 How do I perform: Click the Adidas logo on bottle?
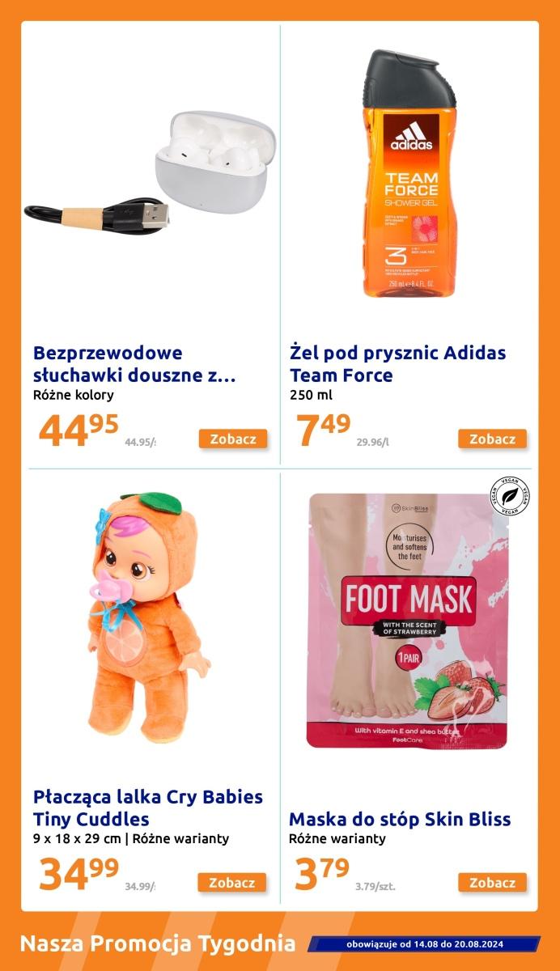412,136
